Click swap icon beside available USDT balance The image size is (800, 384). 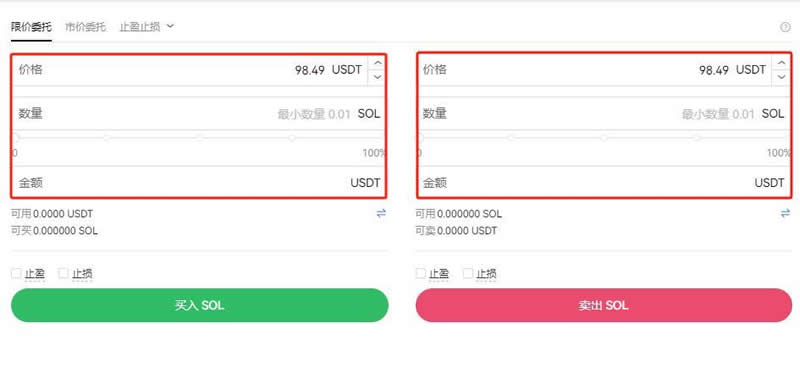pos(381,214)
